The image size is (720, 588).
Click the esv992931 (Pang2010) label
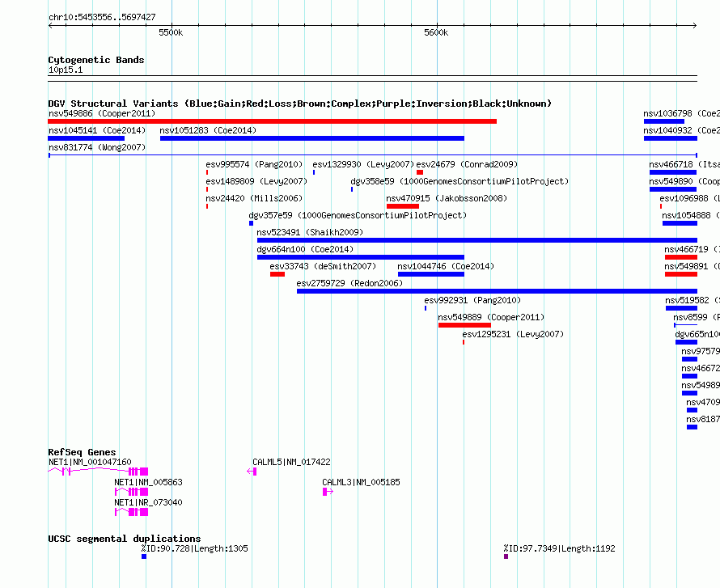click(x=472, y=300)
